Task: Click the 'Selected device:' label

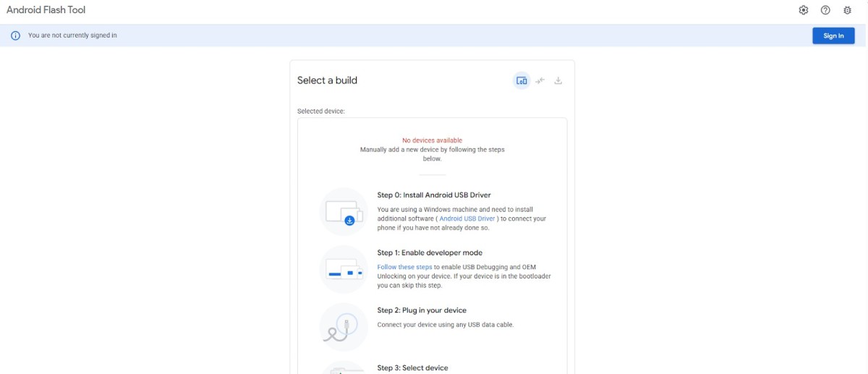Action: (x=321, y=111)
